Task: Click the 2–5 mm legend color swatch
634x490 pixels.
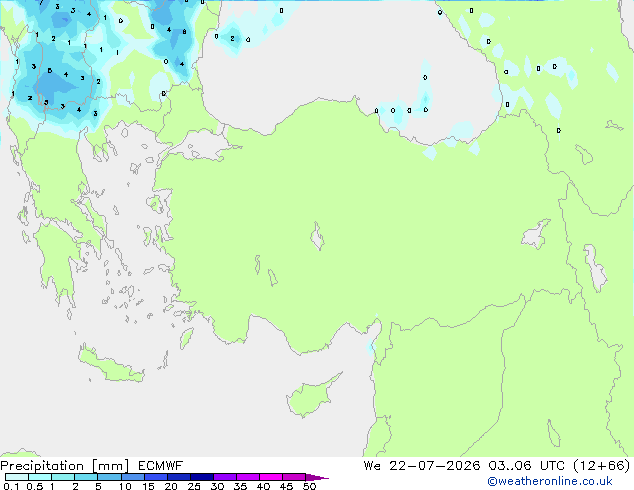Action: coord(86,477)
